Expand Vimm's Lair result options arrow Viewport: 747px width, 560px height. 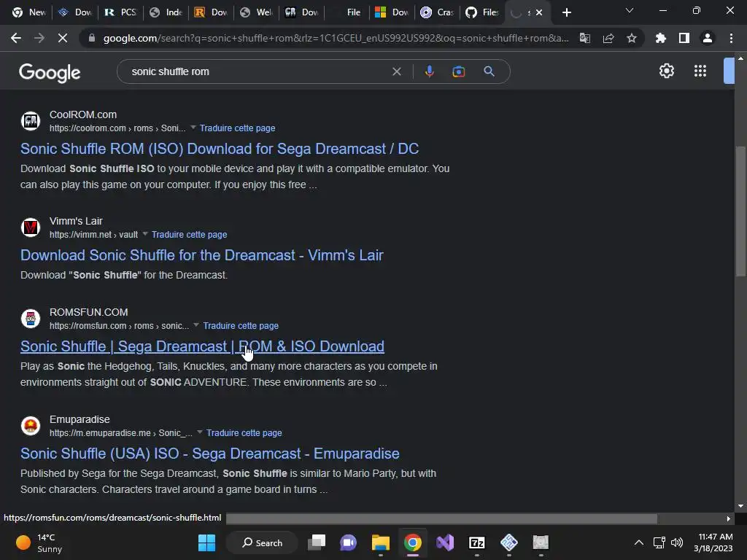(145, 233)
